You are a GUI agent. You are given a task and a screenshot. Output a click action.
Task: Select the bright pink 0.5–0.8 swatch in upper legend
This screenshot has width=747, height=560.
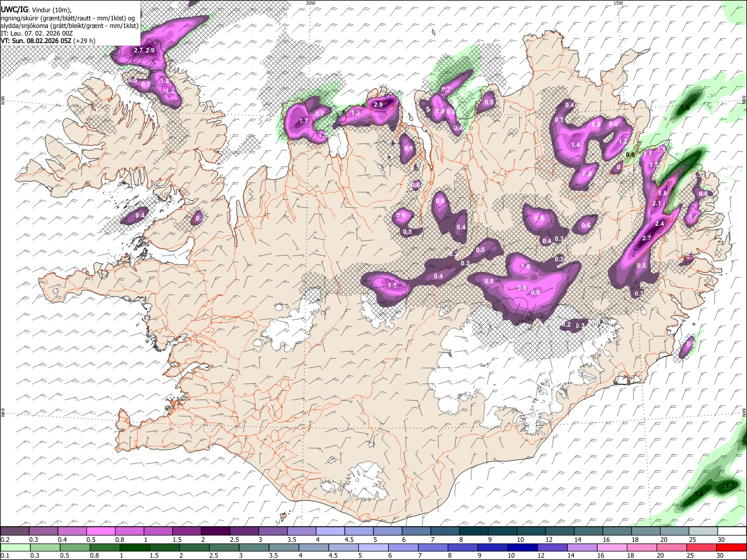(100, 531)
